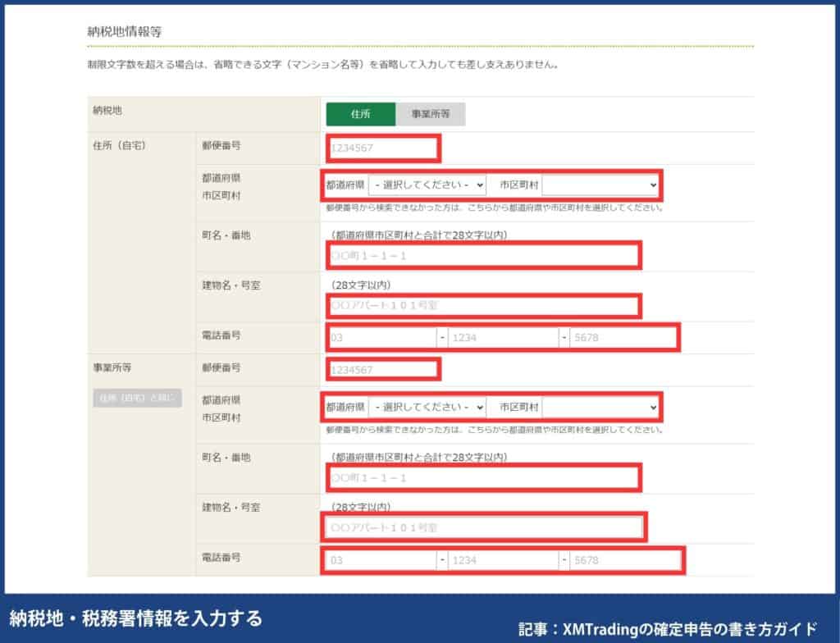Click the gray same-as-home-address button under 事業所等
This screenshot has width=840, height=643.
pyautogui.click(x=137, y=398)
